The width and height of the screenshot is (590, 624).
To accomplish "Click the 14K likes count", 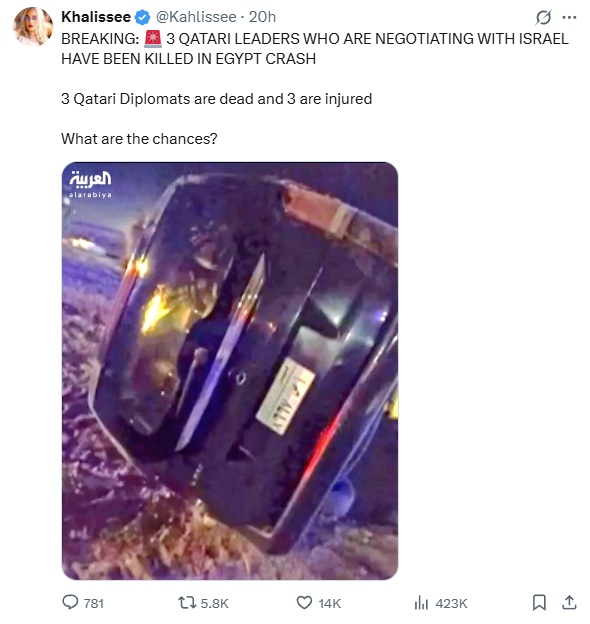I will coord(330,603).
